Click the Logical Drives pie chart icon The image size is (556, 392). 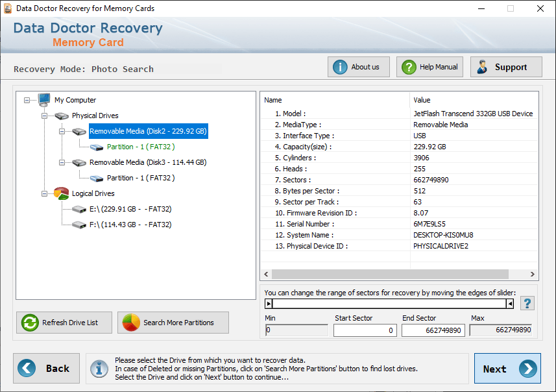coord(62,193)
